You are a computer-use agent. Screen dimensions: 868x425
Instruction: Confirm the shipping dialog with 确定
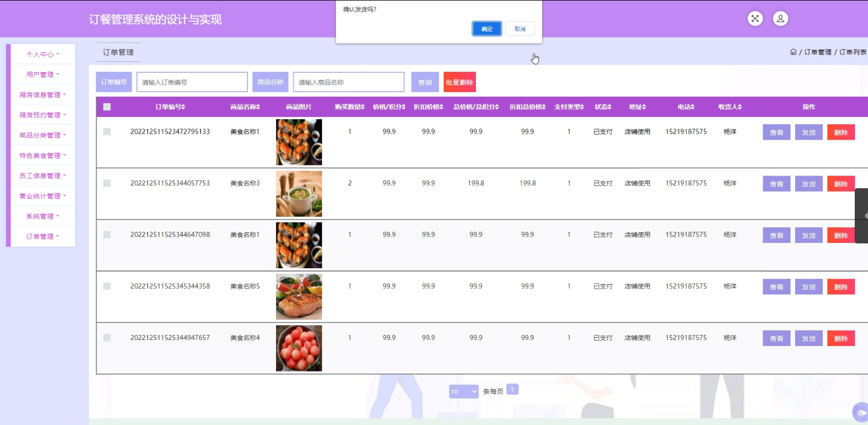click(487, 29)
